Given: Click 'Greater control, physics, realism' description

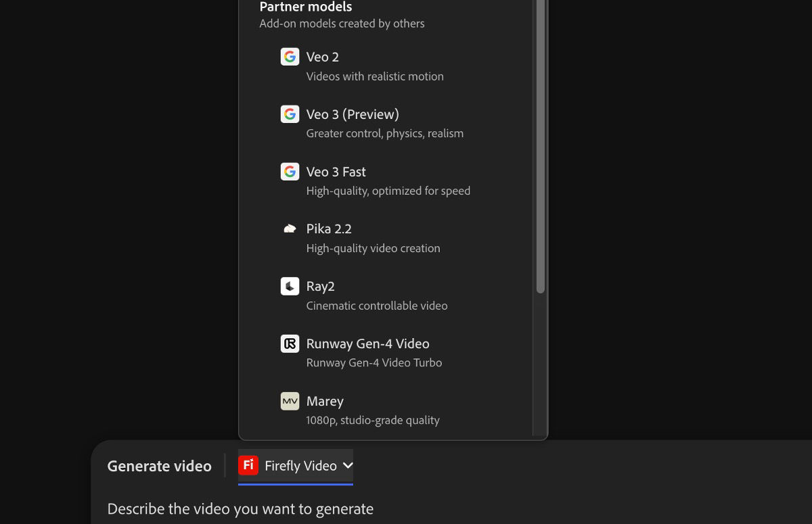Looking at the screenshot, I should point(385,133).
